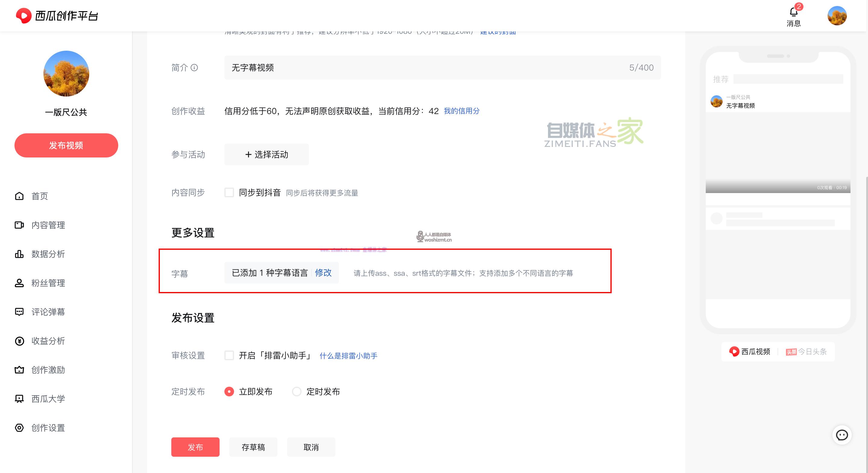Go to 创作激励 in the sidebar
The height and width of the screenshot is (473, 868).
48,370
